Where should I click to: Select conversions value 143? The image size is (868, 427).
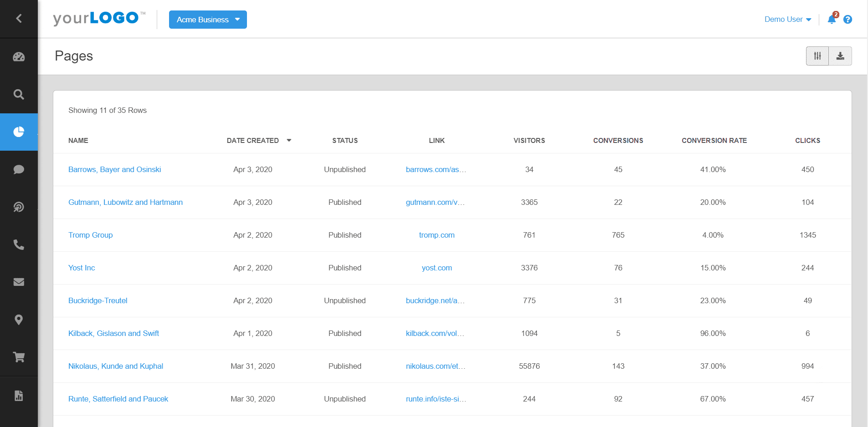(618, 366)
